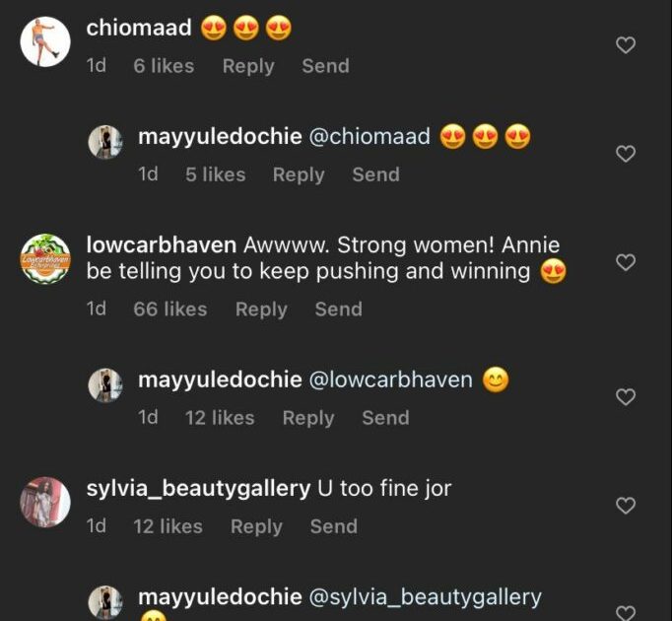This screenshot has height=621, width=672.
Task: Tap heart on mayyuledochie's reply to chiomaad
Action: pyautogui.click(x=625, y=154)
